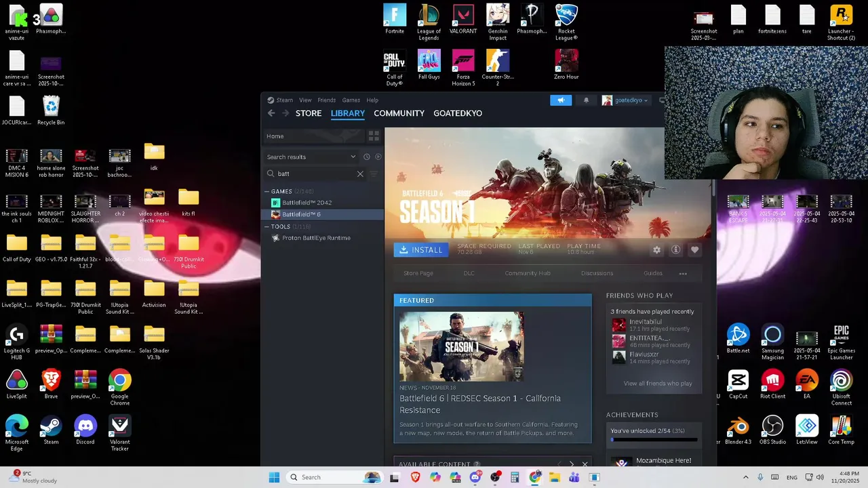The width and height of the screenshot is (868, 488).
Task: Open Fortnite desktop shortcut
Action: tap(395, 19)
